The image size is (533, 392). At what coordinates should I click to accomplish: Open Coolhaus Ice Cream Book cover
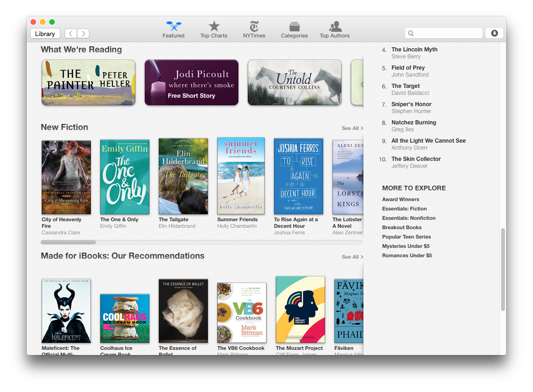(x=125, y=319)
